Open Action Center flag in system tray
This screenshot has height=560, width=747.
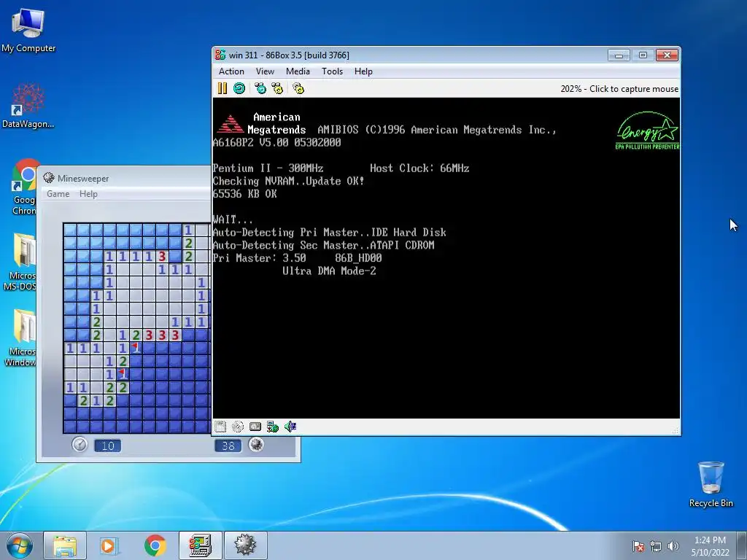[x=638, y=546]
